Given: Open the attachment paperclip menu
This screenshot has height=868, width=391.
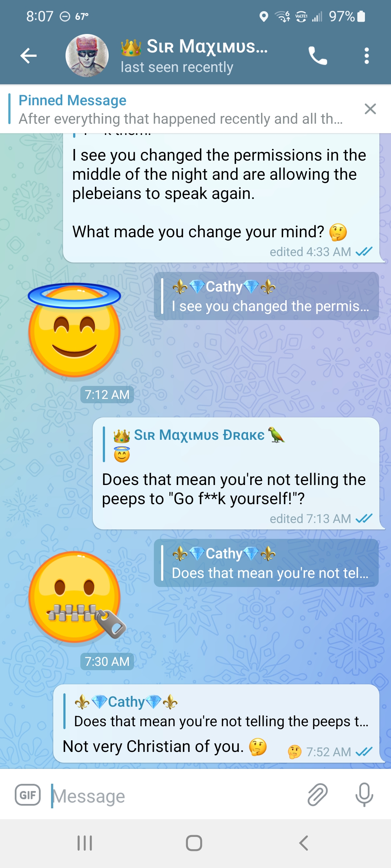Looking at the screenshot, I should 318,795.
